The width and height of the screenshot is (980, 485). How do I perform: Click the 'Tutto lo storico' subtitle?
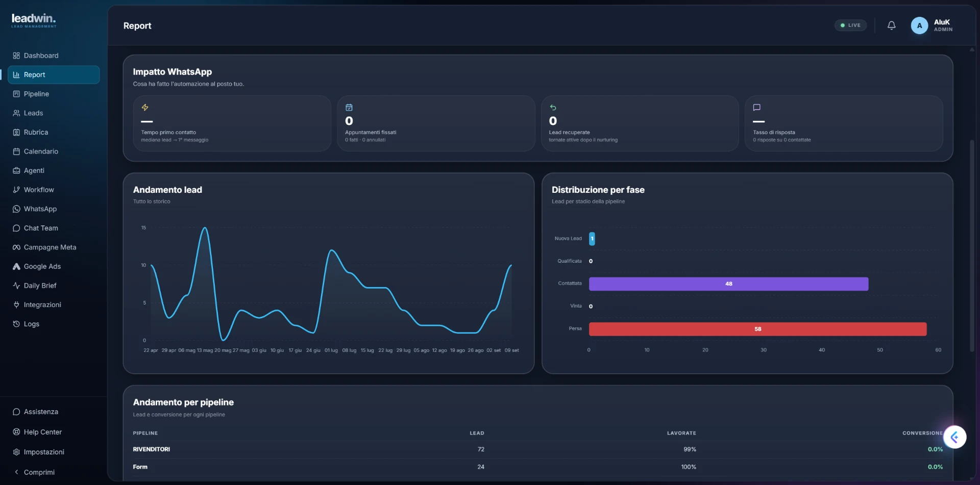pyautogui.click(x=152, y=201)
